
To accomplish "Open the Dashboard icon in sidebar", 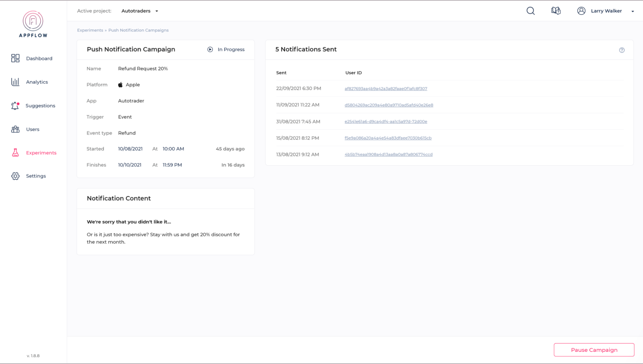I will point(15,58).
